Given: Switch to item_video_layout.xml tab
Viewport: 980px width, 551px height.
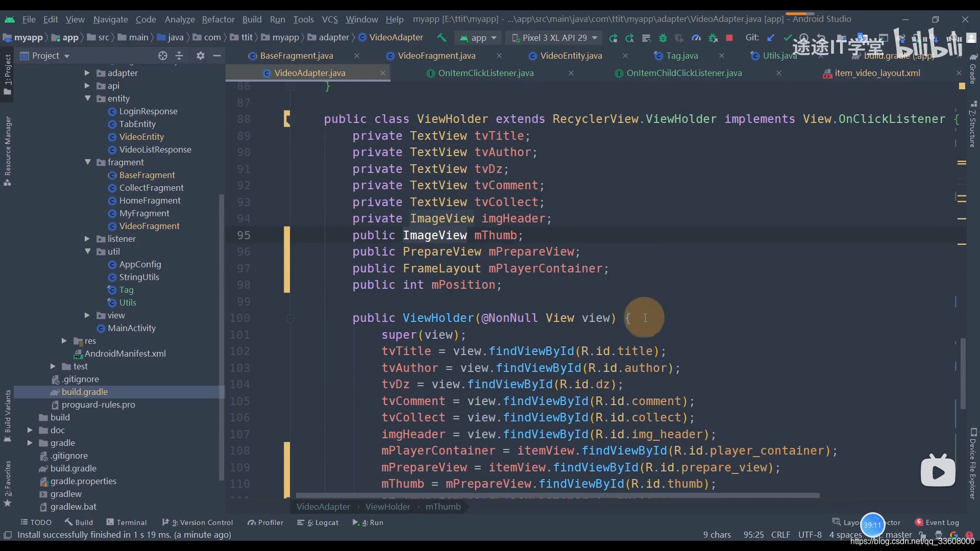Looking at the screenshot, I should point(877,73).
